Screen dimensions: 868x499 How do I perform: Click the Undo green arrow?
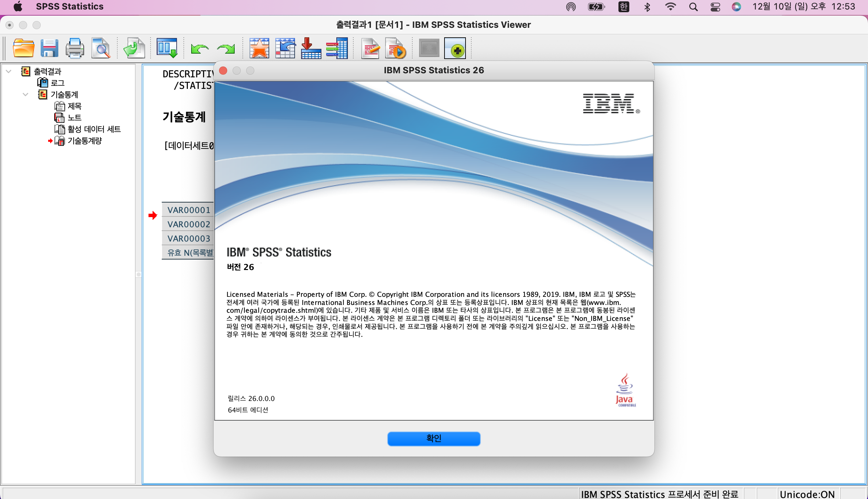(x=200, y=49)
